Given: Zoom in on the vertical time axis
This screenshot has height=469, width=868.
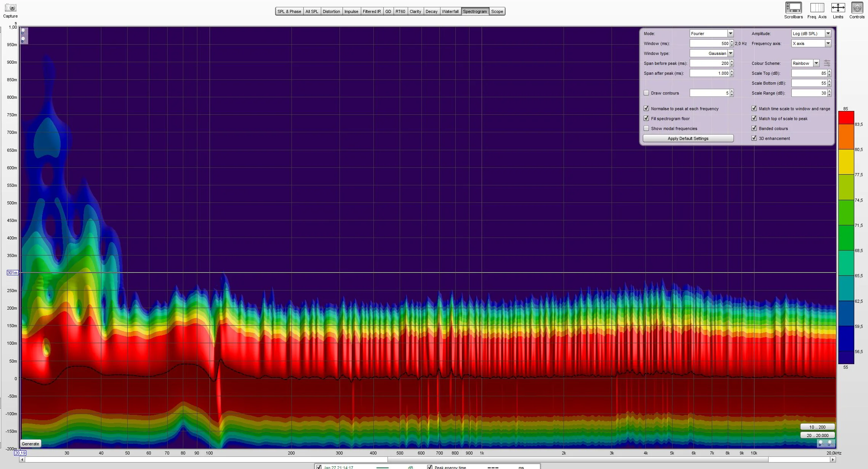Looking at the screenshot, I should click(x=23, y=31).
